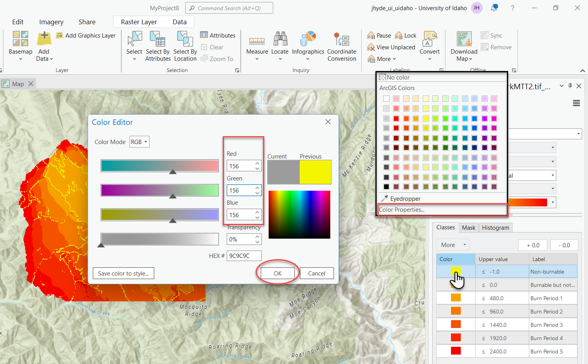Screen dimensions: 588x364
Task: Open the Imagery ribbon tab
Action: [x=51, y=22]
